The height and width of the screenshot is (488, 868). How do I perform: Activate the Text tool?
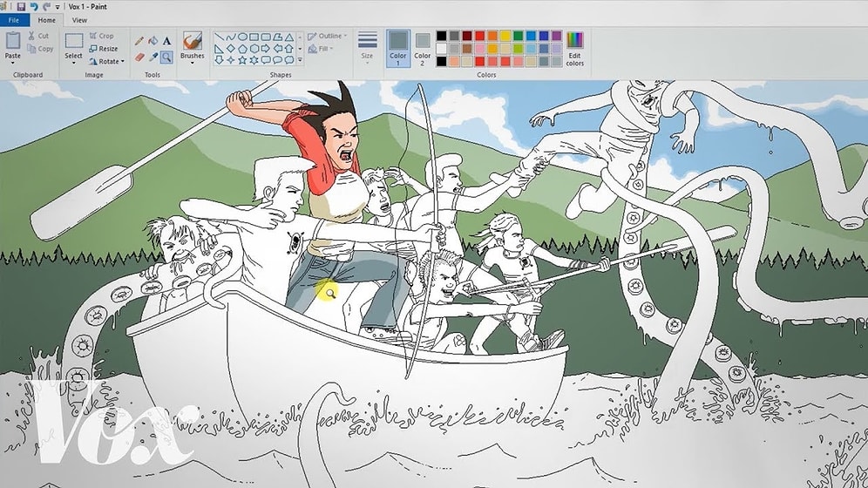coord(166,40)
